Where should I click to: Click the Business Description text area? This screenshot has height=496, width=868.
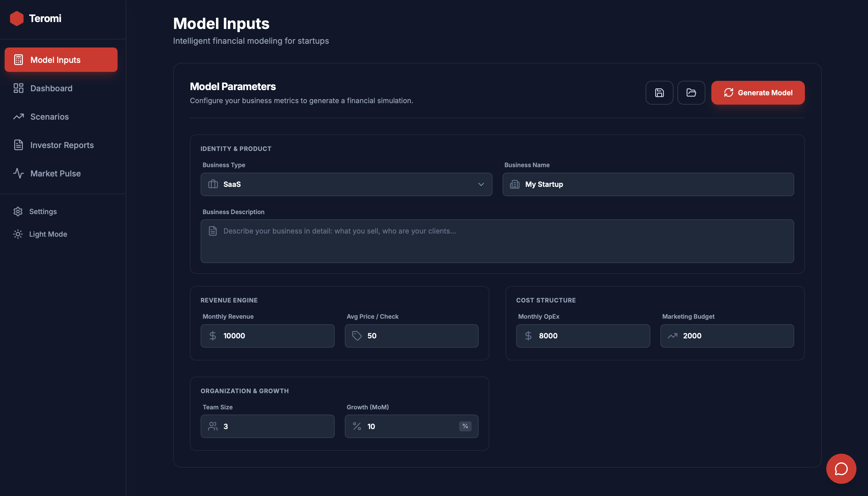(497, 241)
